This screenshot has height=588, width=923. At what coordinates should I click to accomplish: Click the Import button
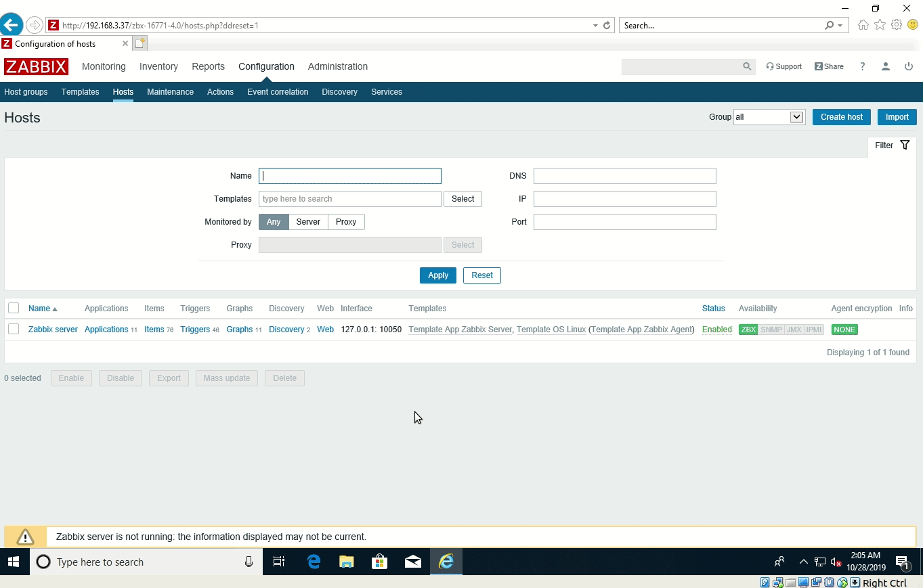(x=897, y=117)
